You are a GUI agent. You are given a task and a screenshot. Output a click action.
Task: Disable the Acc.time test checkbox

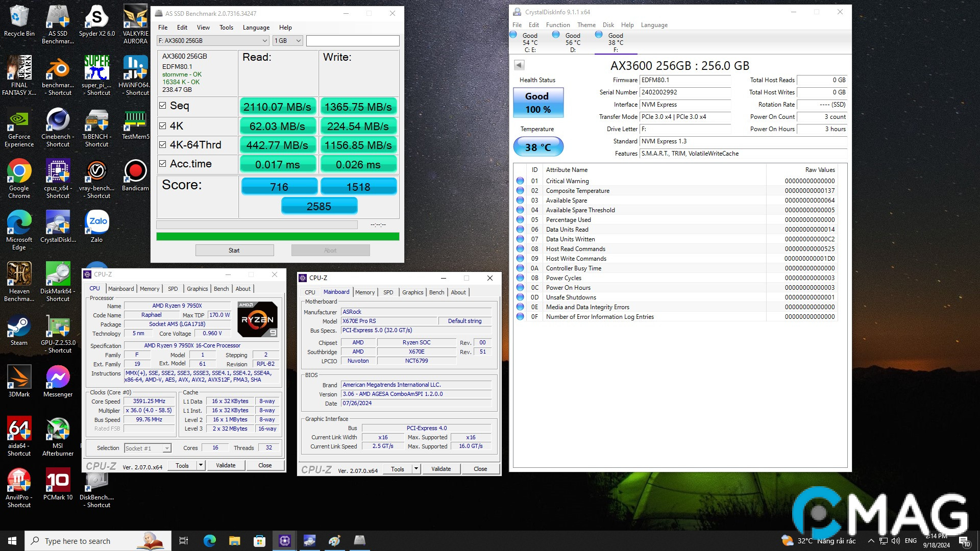[162, 164]
